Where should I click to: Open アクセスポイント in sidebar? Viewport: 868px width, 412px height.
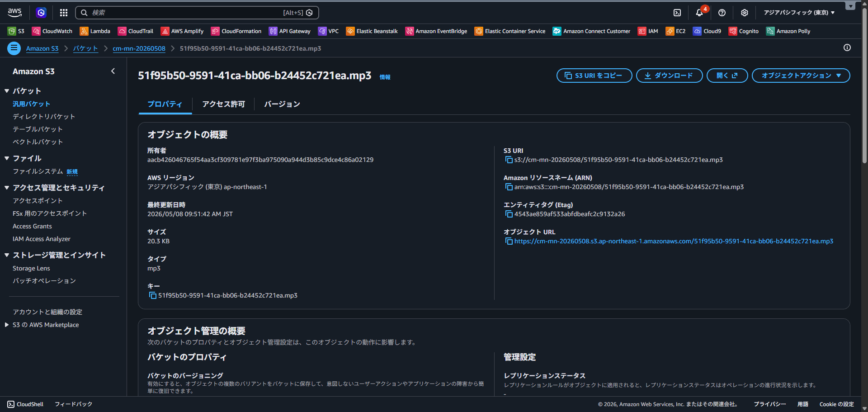pos(38,201)
